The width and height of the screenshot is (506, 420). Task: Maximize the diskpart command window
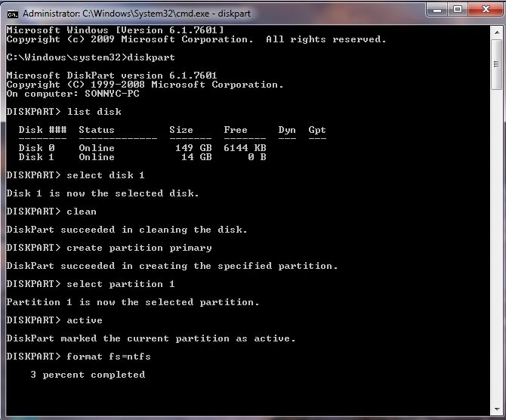coord(457,9)
